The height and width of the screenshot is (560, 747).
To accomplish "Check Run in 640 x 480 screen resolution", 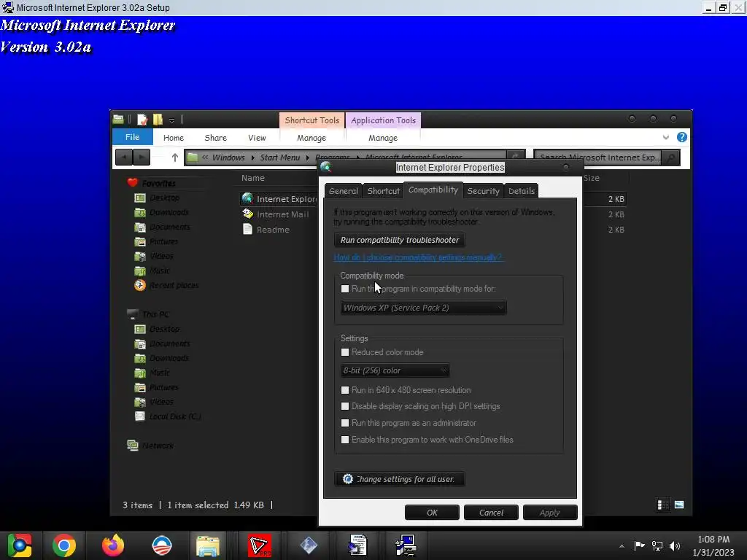I will pyautogui.click(x=345, y=390).
